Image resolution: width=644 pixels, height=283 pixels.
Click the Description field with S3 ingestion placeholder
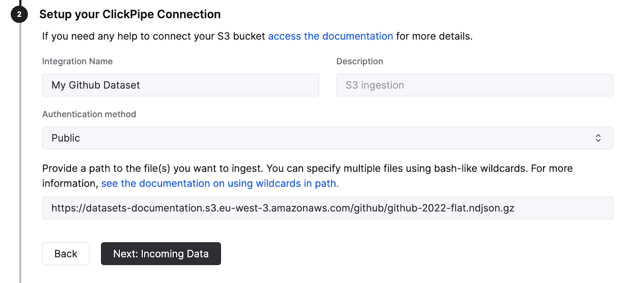474,85
